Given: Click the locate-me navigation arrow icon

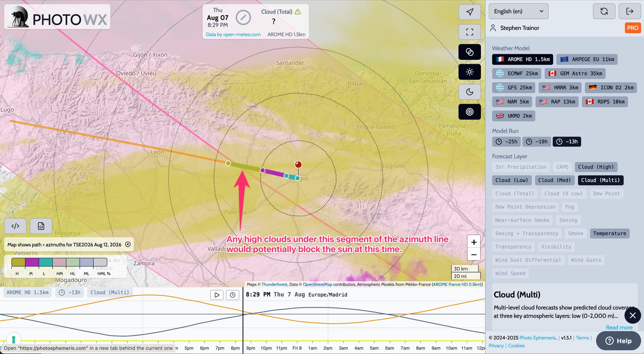Looking at the screenshot, I should click(x=469, y=12).
